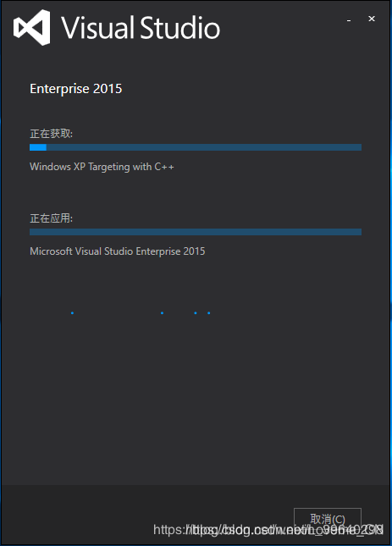Close the Visual Studio installer window

click(372, 19)
